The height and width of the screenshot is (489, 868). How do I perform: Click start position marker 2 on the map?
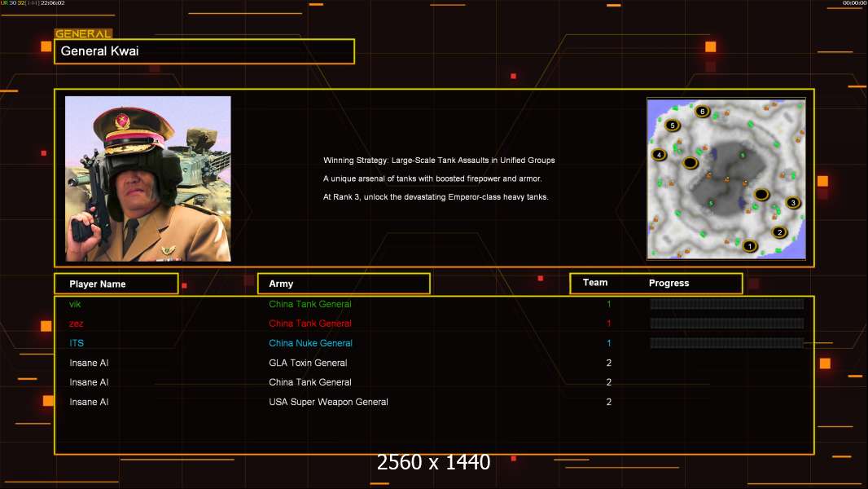779,232
